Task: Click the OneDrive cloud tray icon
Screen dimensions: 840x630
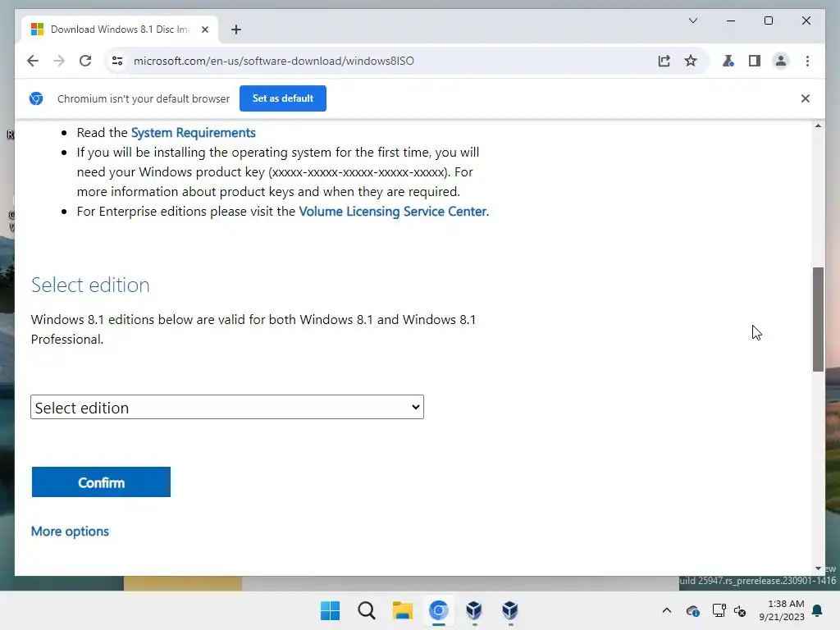Action: pyautogui.click(x=692, y=610)
